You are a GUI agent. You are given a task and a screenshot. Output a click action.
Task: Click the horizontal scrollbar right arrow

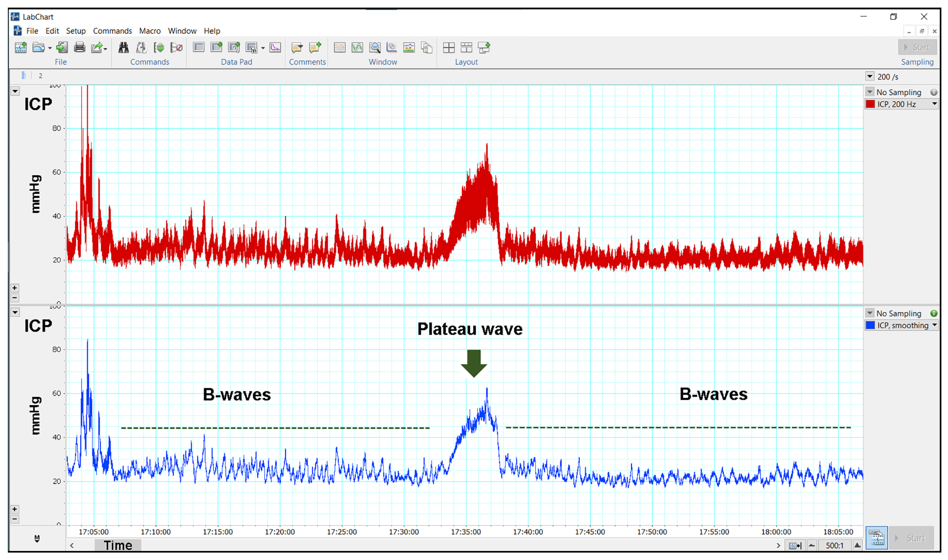(x=778, y=546)
